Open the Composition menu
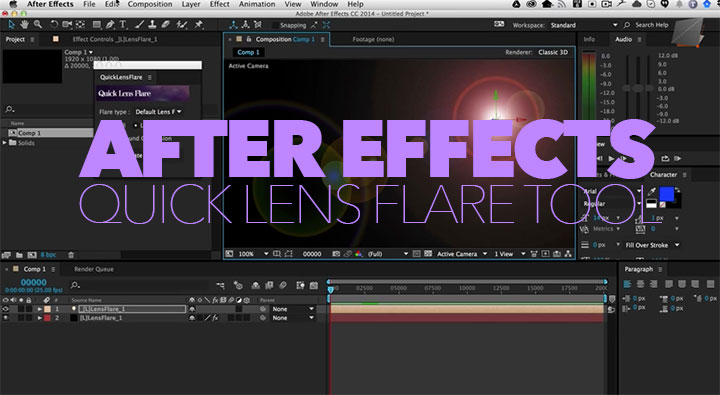This screenshot has width=720, height=395. coord(150,4)
